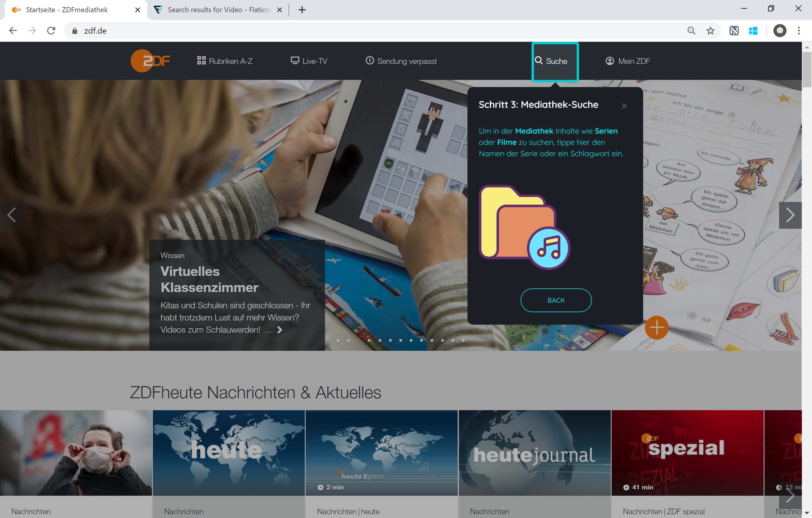
Task: Select the last carousel pagination dot
Action: point(463,340)
